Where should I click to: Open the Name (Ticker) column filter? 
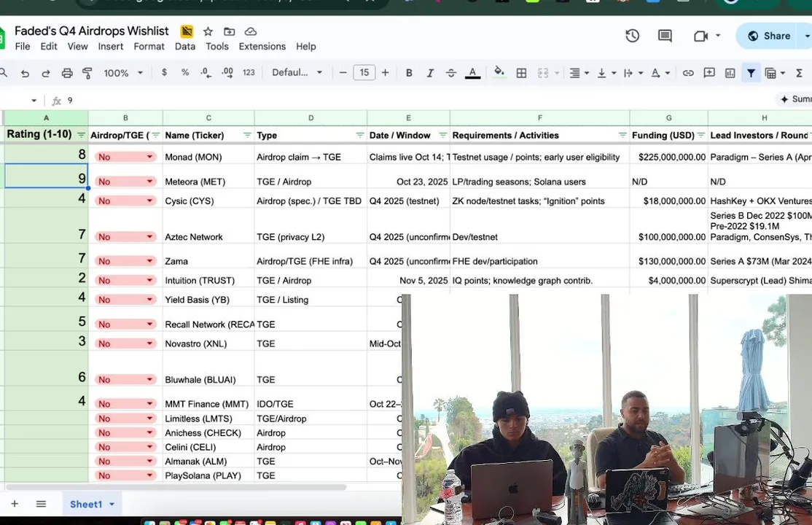pos(247,136)
